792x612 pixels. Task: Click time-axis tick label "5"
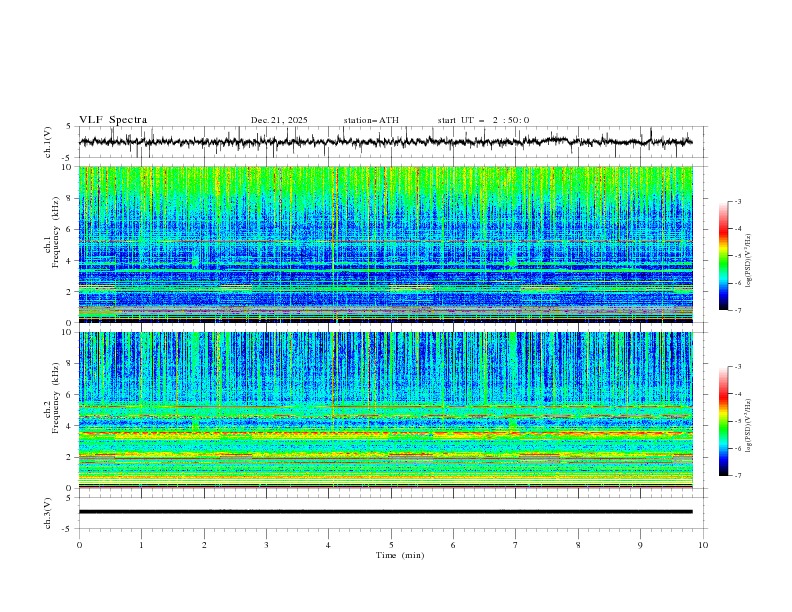click(x=391, y=545)
